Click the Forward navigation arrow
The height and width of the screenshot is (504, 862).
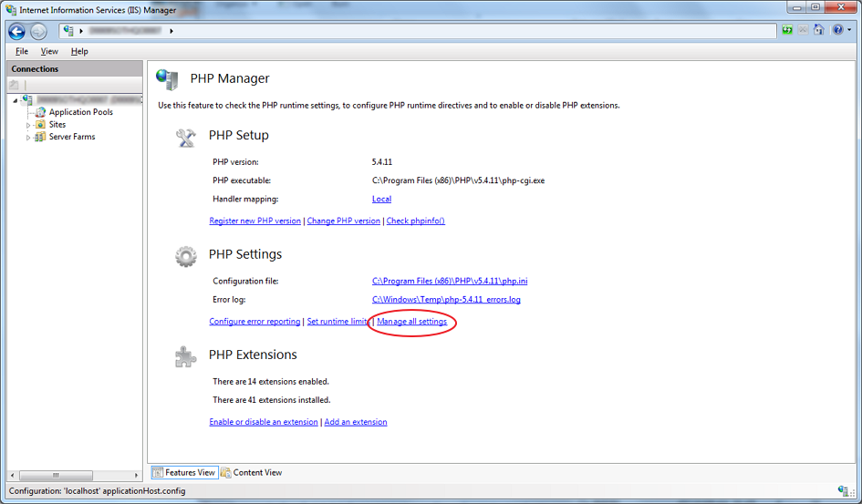pos(38,31)
